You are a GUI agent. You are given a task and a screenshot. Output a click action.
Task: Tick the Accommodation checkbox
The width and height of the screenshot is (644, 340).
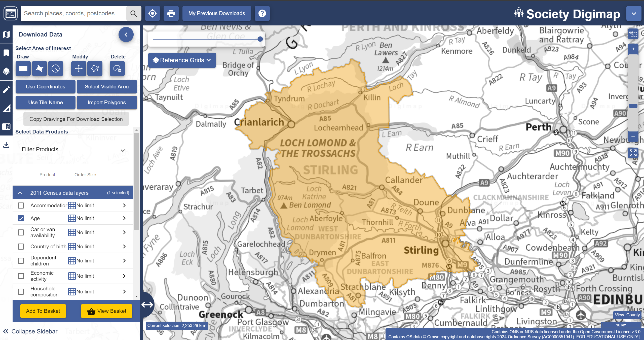point(21,206)
